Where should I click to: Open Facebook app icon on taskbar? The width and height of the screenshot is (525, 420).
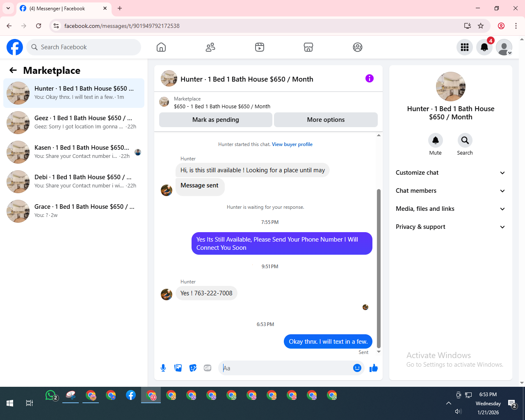pos(131,395)
